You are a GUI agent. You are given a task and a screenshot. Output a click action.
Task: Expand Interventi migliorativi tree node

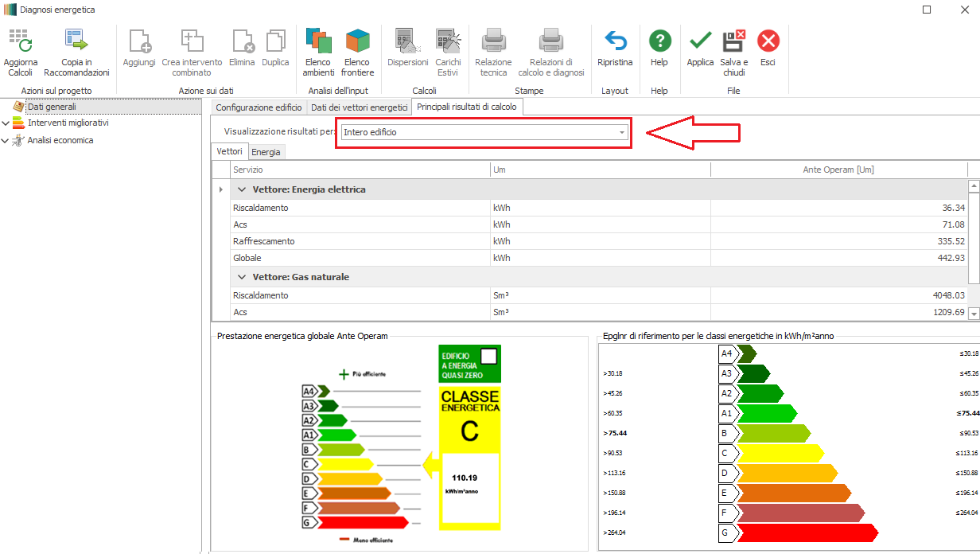pyautogui.click(x=6, y=123)
